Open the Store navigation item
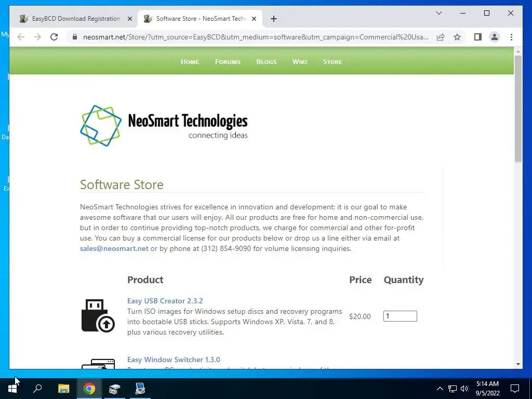532x399 pixels. 332,62
